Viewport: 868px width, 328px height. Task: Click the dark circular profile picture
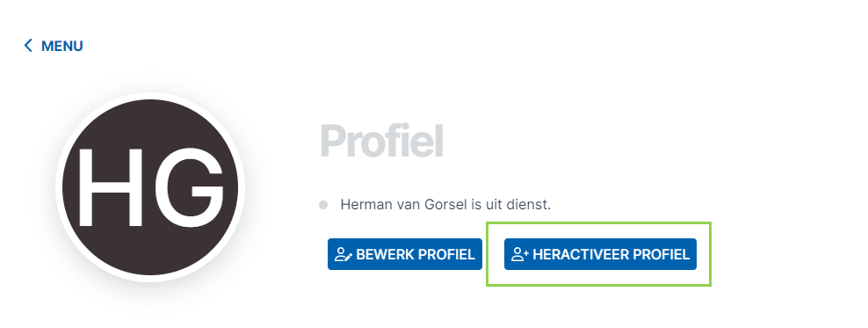pos(150,187)
